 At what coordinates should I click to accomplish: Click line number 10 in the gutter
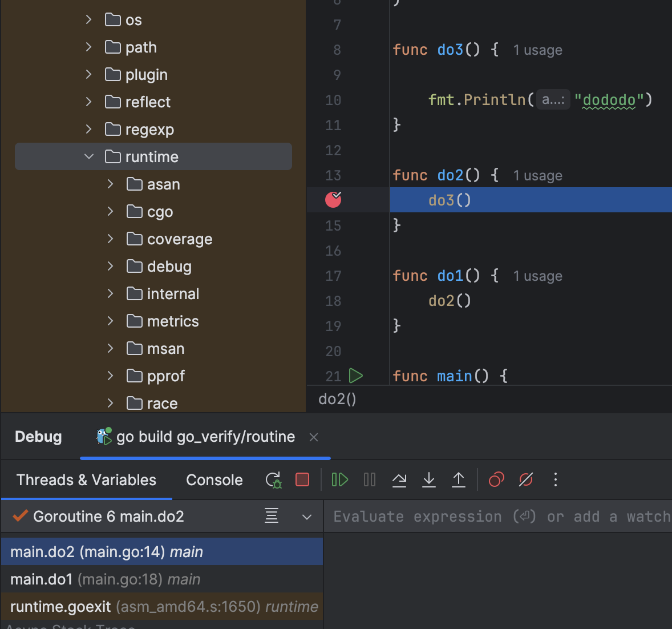point(333,100)
